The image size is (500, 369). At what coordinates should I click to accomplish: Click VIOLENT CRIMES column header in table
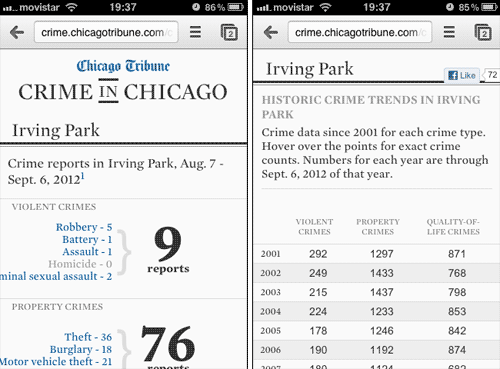point(314,227)
